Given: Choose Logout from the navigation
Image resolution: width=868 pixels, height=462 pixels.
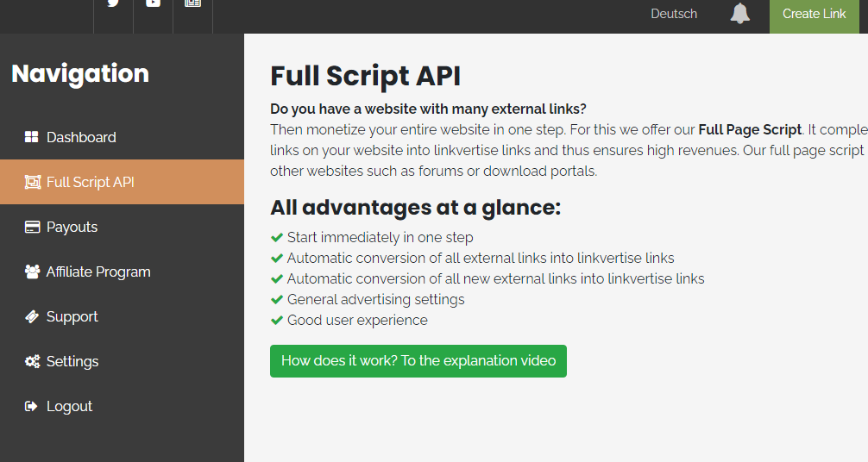Looking at the screenshot, I should [69, 406].
